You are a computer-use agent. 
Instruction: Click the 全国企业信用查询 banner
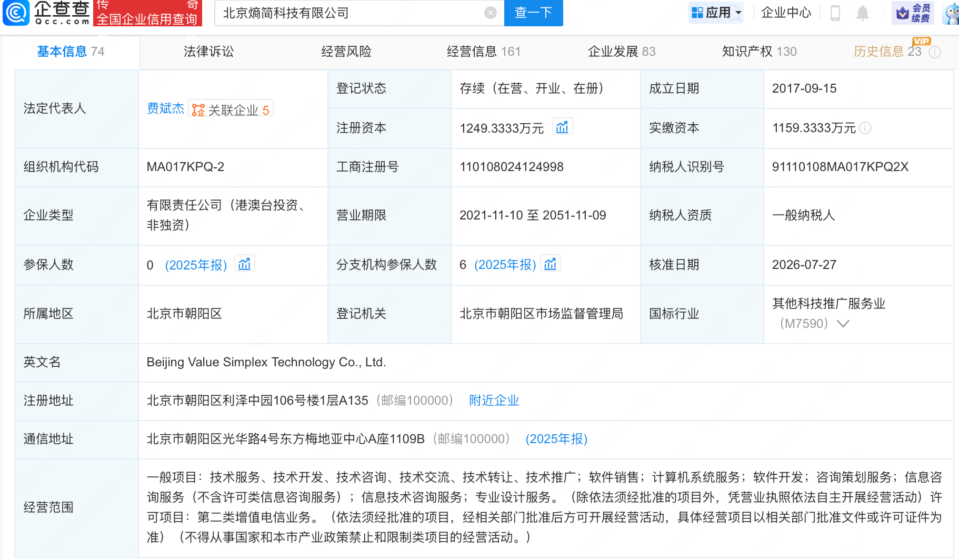pyautogui.click(x=147, y=13)
